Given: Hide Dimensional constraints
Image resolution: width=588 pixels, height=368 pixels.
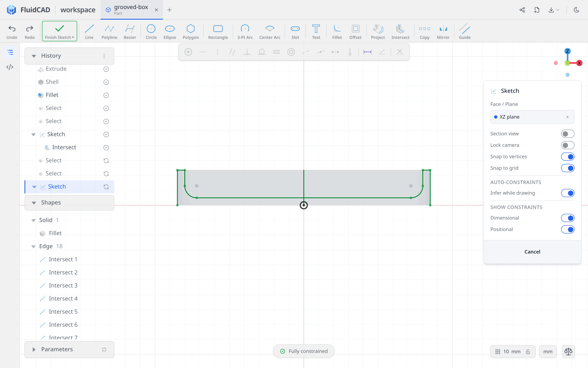Looking at the screenshot, I should point(567,218).
